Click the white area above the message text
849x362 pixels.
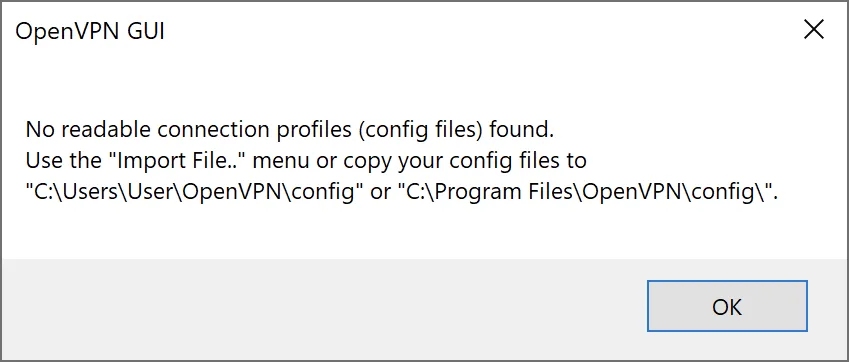[x=424, y=87]
